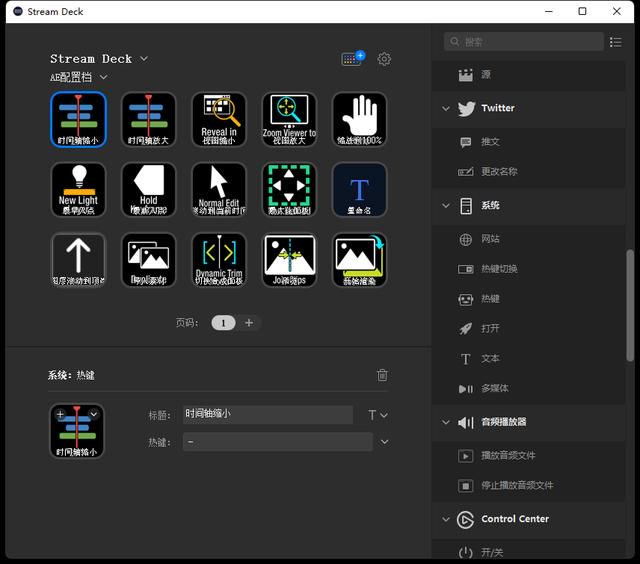Select the 时间轴缩小 timeline key
This screenshot has height=564, width=640.
78,119
